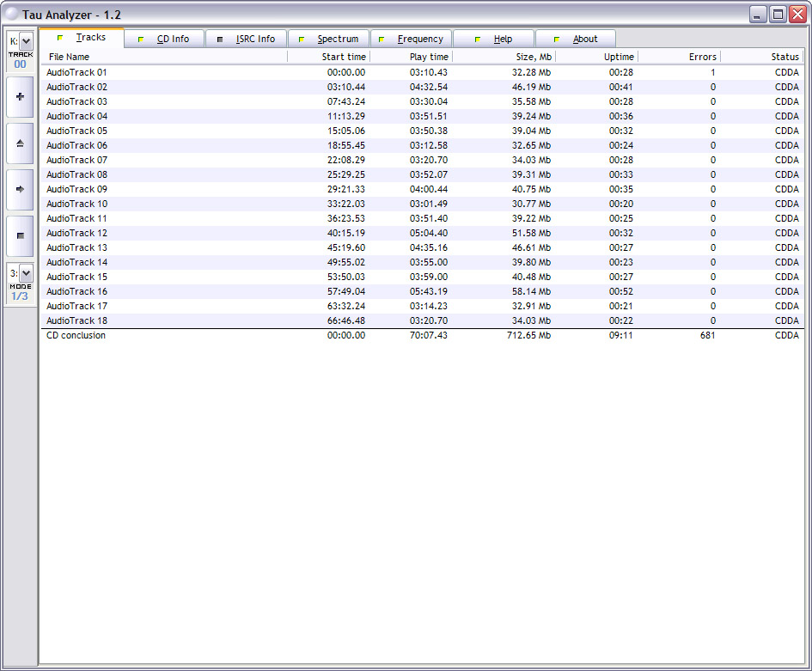
Task: Click the Tau Analyzer title bar icon
Action: pyautogui.click(x=12, y=15)
